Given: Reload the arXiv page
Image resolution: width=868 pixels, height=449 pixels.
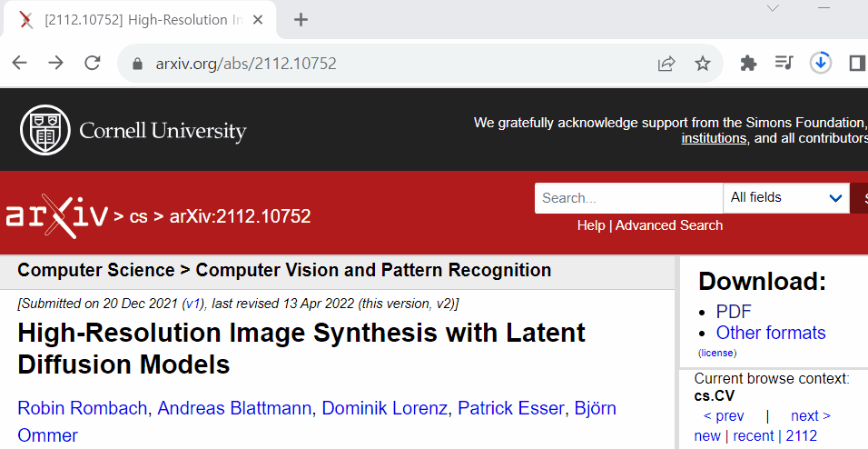Looking at the screenshot, I should click(93, 64).
